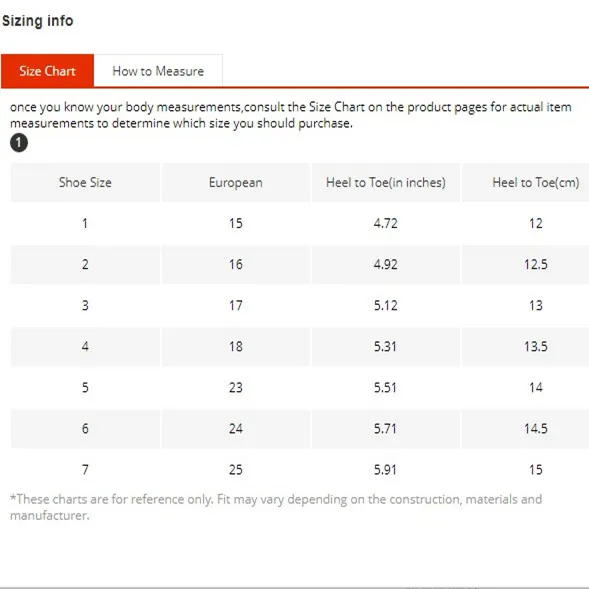
Task: Select the Shoe Size column header
Action: pyautogui.click(x=85, y=183)
